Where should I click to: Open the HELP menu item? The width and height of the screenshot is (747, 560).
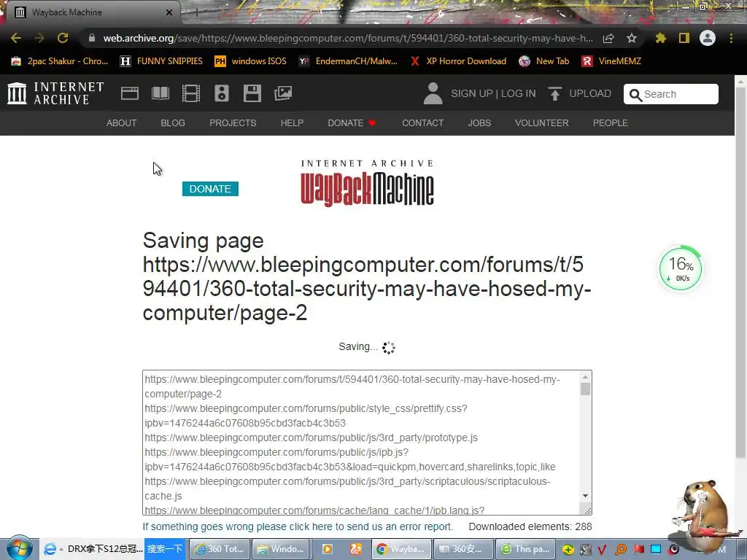(292, 122)
